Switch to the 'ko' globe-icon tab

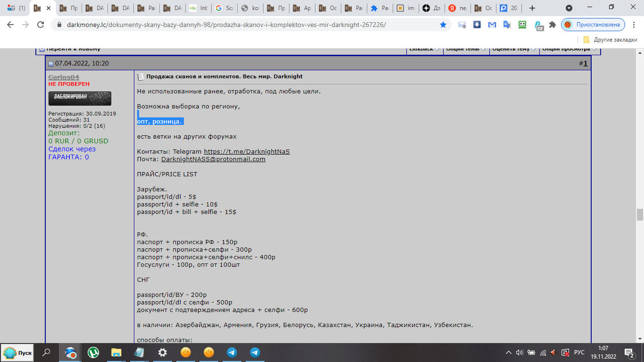[251, 8]
